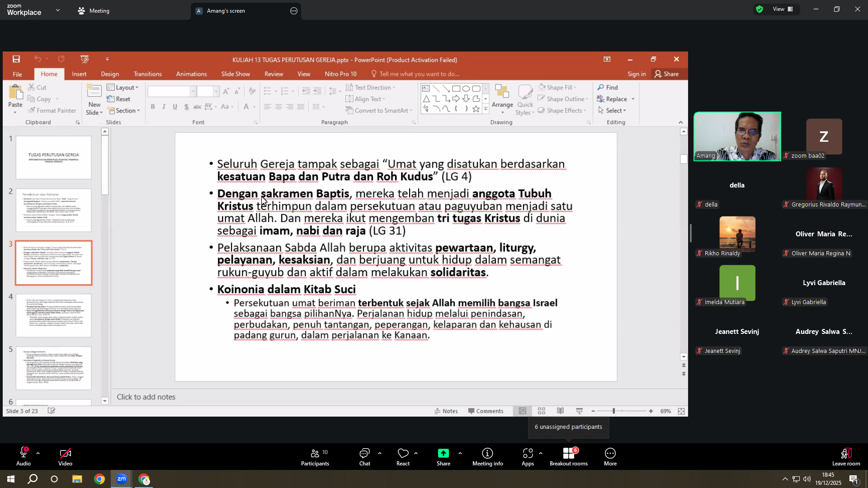Toggle text Shadow button
The image size is (868, 488).
click(186, 107)
